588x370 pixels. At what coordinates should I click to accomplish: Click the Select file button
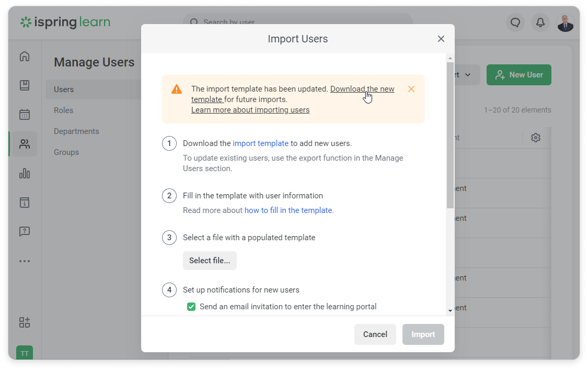coord(210,261)
